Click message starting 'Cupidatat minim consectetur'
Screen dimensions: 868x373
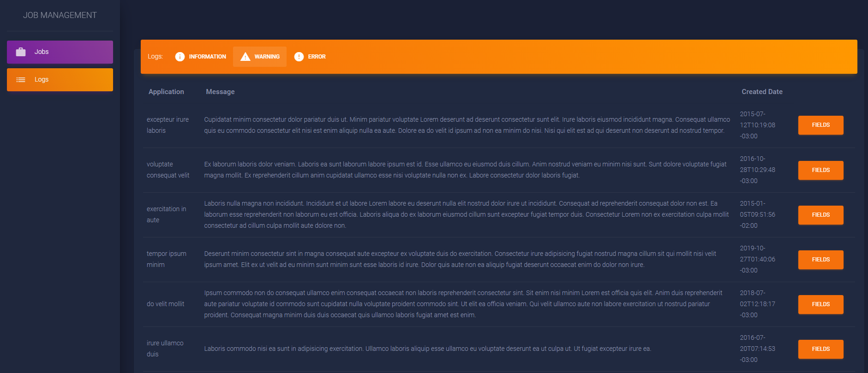467,125
